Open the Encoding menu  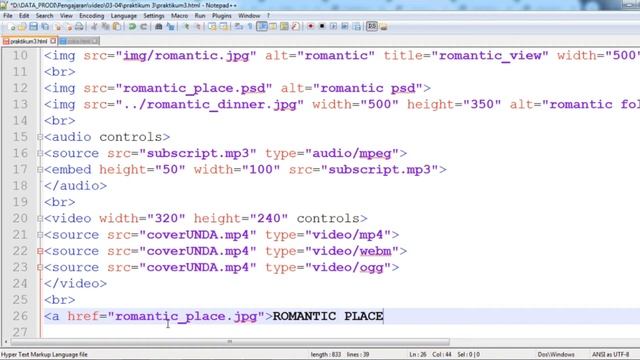pyautogui.click(x=91, y=16)
